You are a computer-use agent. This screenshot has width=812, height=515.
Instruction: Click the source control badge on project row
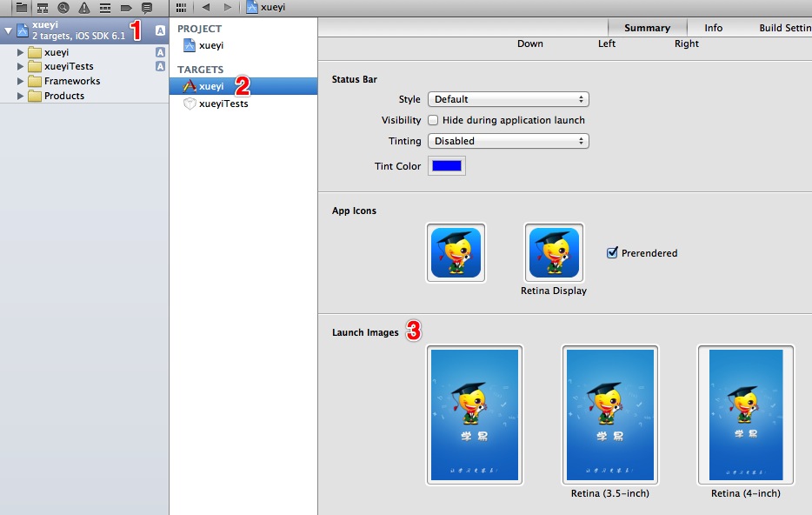pos(161,30)
